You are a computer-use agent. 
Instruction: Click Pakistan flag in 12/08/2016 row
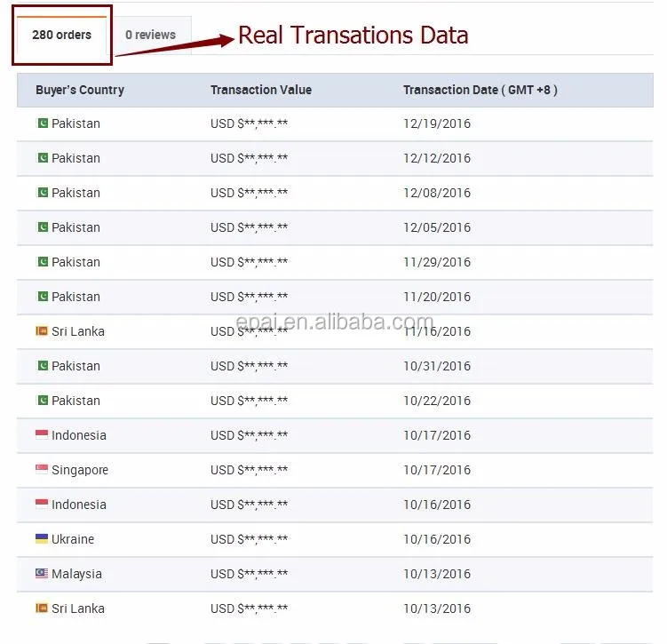(42, 192)
